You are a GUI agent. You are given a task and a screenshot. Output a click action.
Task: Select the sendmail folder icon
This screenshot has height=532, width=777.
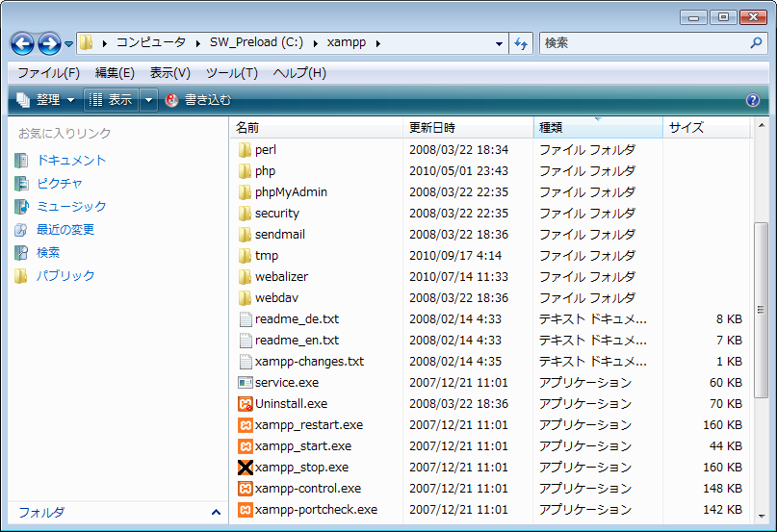coord(245,235)
